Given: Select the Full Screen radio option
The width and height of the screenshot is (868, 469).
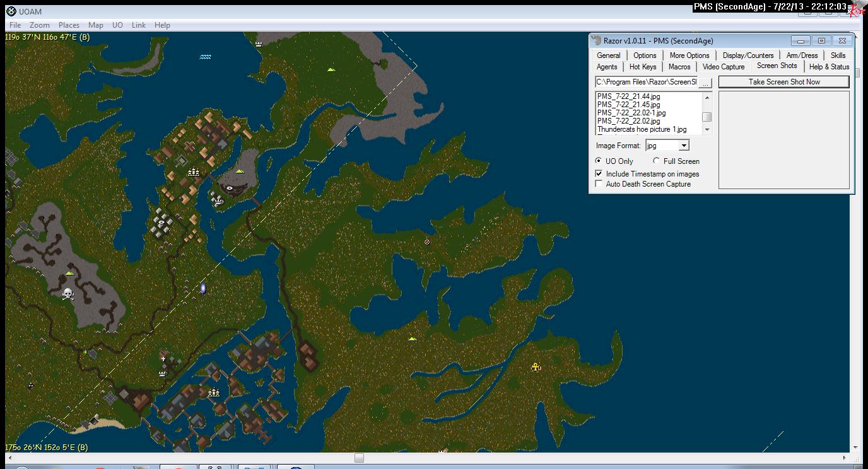Looking at the screenshot, I should (x=657, y=161).
